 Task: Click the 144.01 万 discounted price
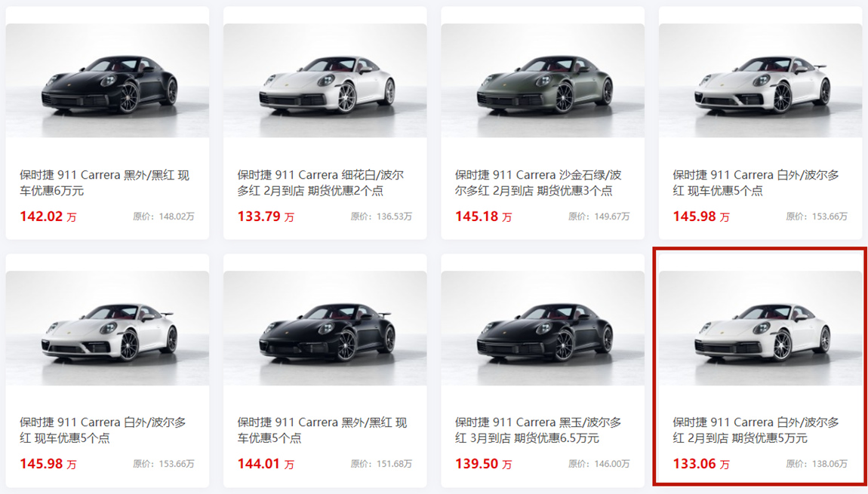tap(266, 464)
